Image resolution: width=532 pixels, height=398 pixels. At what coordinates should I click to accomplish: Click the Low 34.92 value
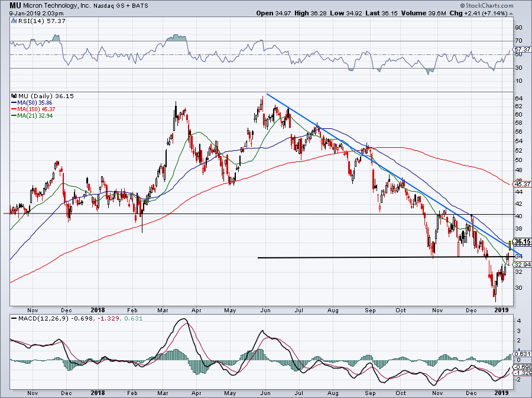click(346, 13)
